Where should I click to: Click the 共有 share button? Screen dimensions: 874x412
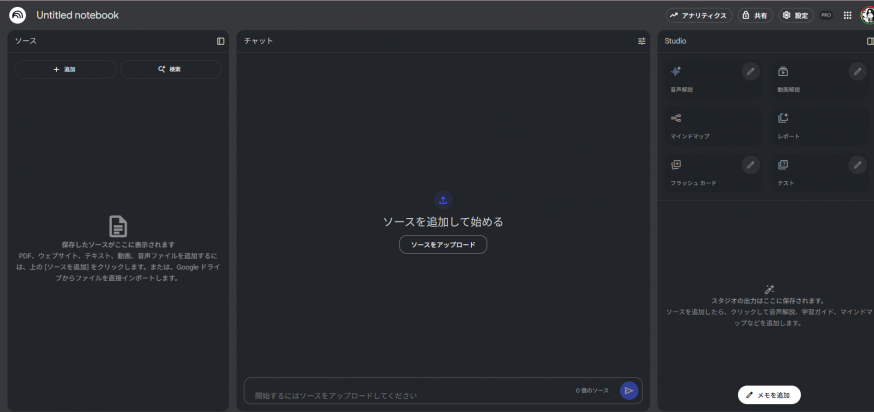coord(755,15)
